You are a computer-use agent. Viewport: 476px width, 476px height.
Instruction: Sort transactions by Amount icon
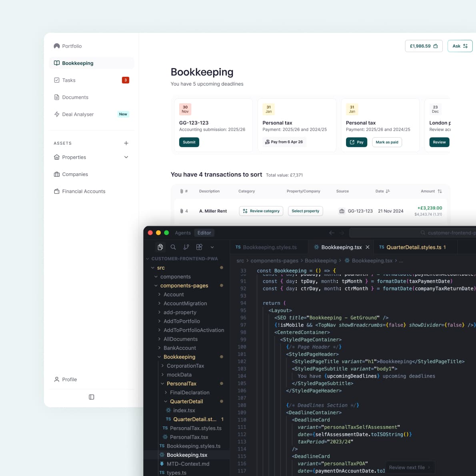point(440,191)
